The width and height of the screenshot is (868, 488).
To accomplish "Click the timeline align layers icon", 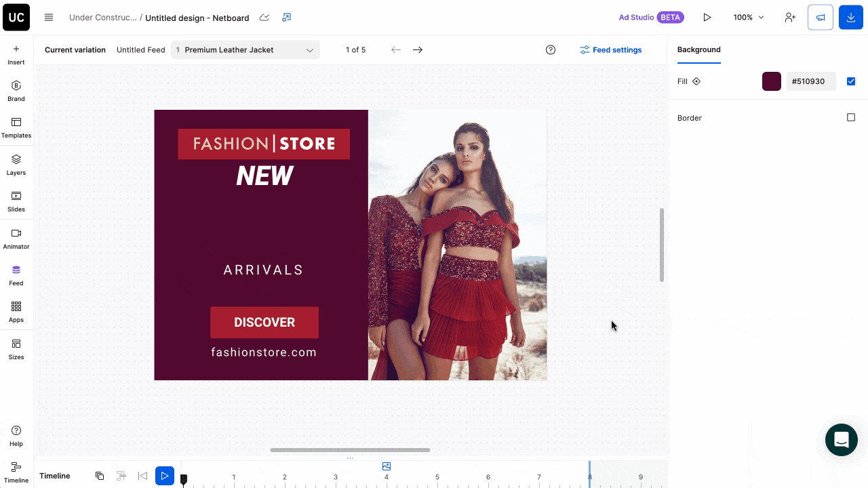I will (121, 476).
